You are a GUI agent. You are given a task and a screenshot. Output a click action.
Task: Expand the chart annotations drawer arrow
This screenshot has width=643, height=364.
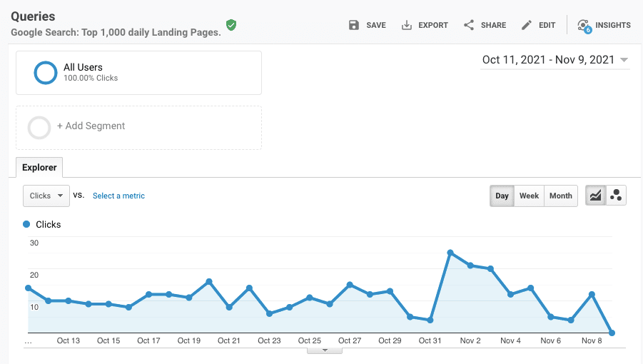(x=325, y=350)
